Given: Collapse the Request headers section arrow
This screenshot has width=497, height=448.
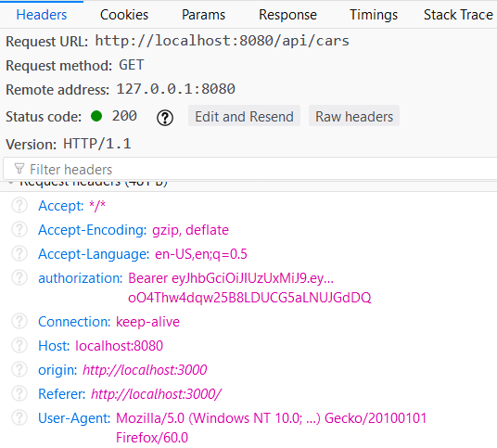Looking at the screenshot, I should click(x=11, y=183).
